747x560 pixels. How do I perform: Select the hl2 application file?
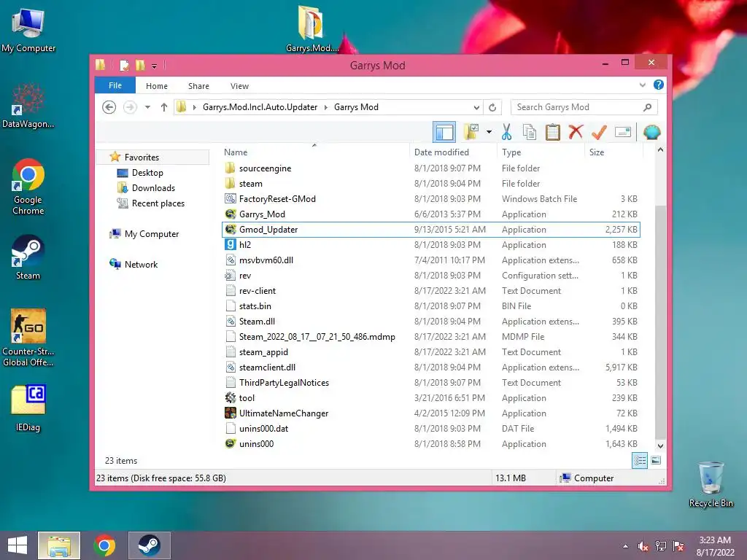(x=431, y=245)
